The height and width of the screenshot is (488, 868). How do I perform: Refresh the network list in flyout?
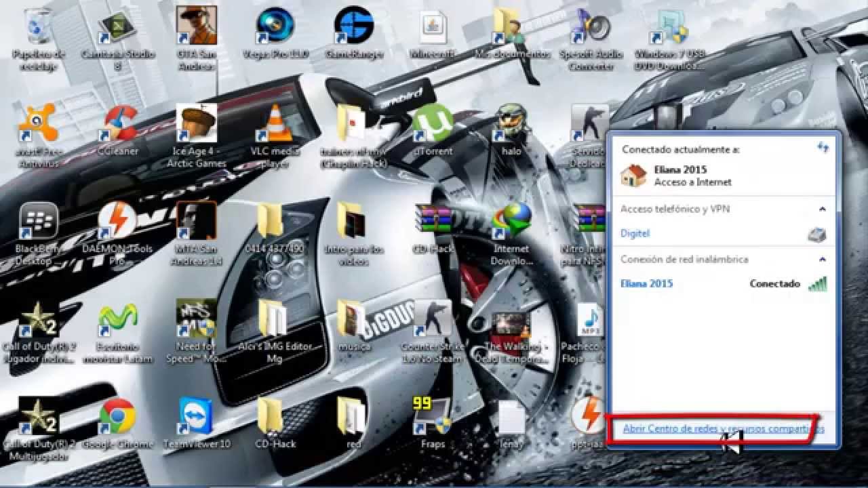pos(823,148)
